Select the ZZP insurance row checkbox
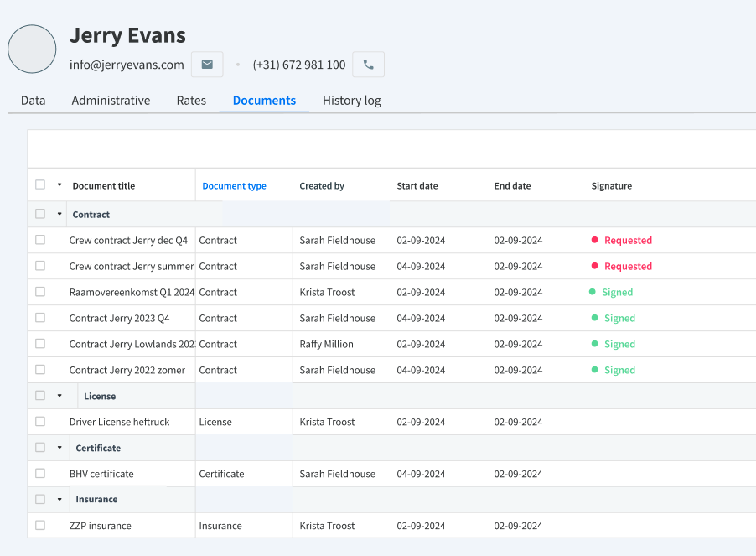Screen dimensions: 756x556 40,525
